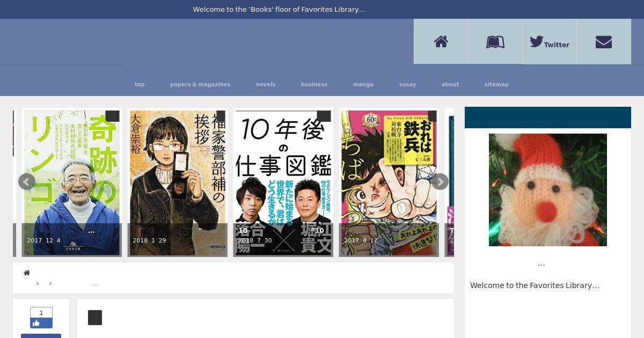
Task: Open the 'manga' navigation item
Action: click(x=363, y=84)
